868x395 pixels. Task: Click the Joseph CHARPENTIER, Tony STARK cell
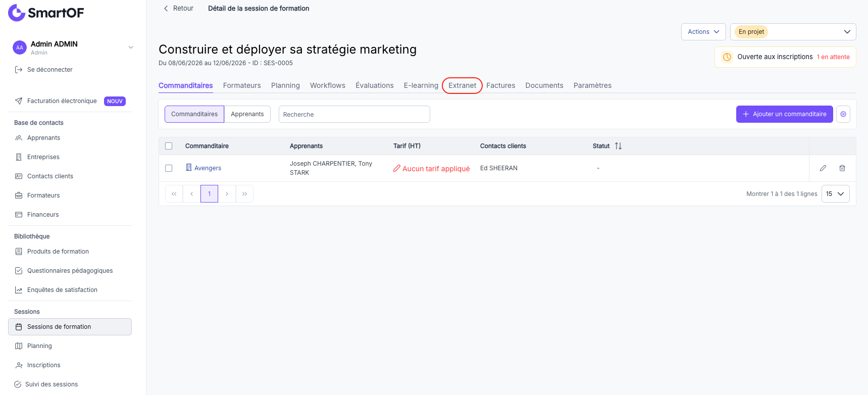(331, 168)
